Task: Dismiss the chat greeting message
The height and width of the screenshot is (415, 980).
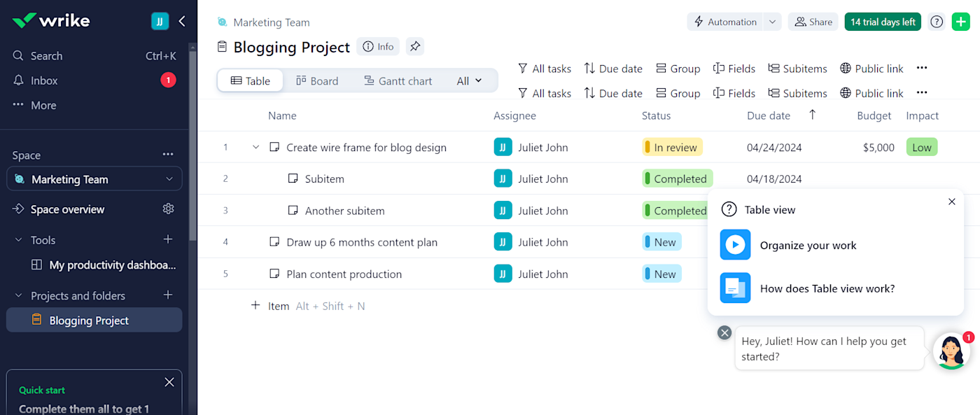Action: [724, 332]
